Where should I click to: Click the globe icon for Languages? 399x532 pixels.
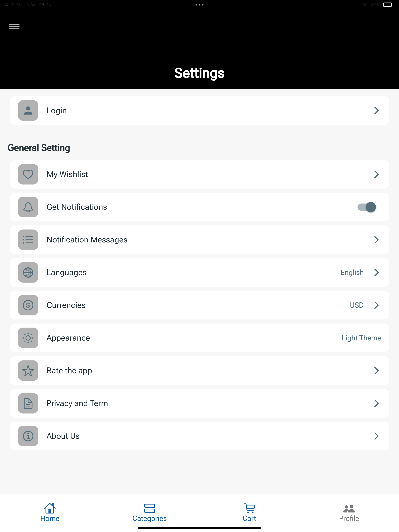point(28,272)
